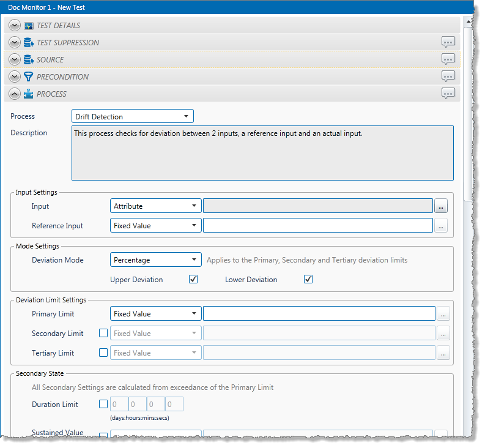Image resolution: width=485 pixels, height=448 pixels.
Task: Click the Source section comment bubble icon
Action: (448, 59)
